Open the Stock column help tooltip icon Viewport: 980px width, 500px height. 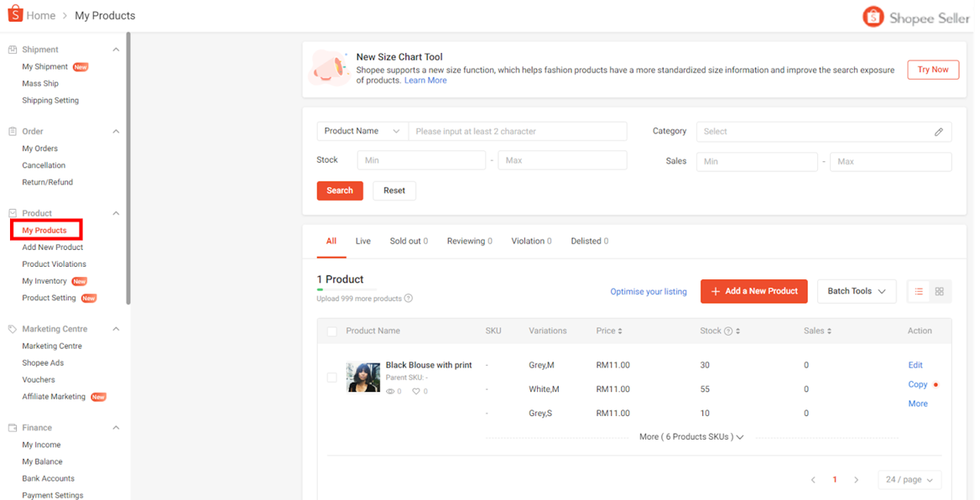tap(727, 331)
